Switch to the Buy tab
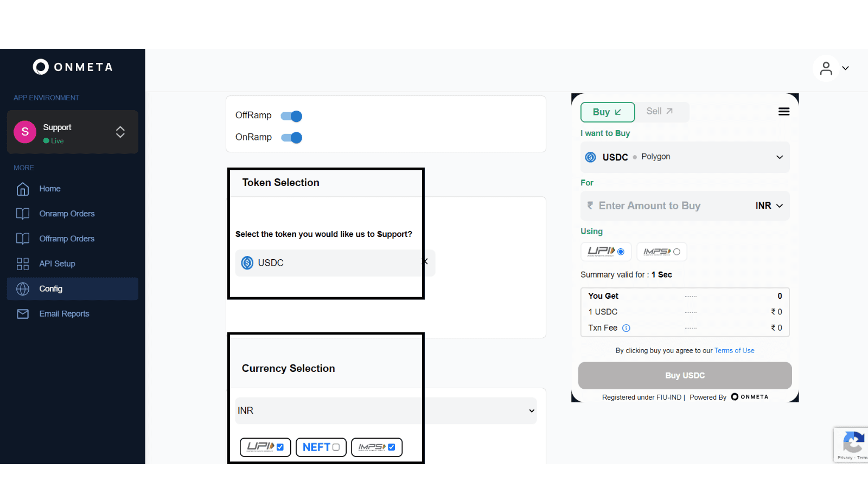This screenshot has width=868, height=488. coord(608,112)
